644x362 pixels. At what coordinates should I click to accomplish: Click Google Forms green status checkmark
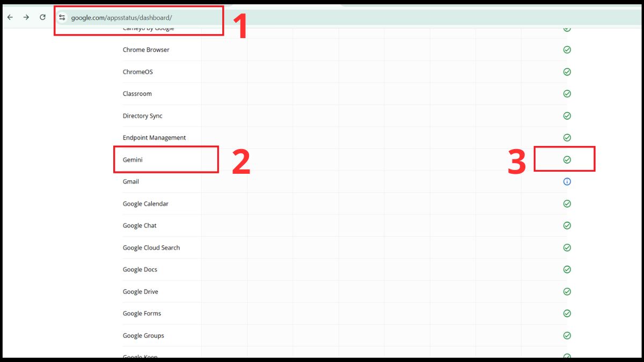point(567,314)
